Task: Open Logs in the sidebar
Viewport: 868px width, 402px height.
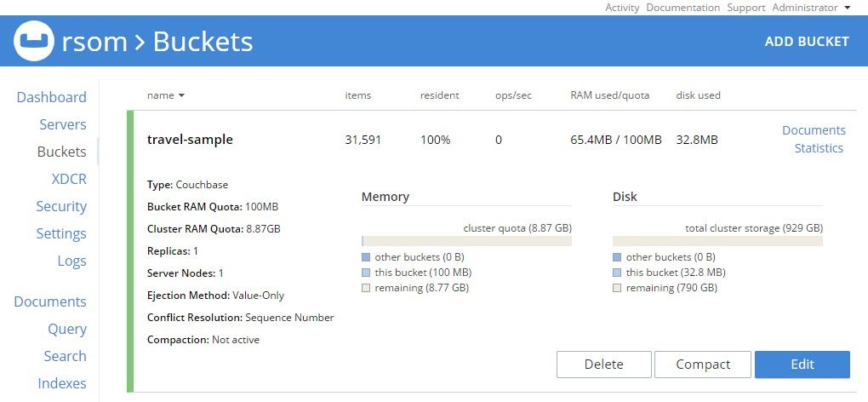Action: [x=72, y=261]
